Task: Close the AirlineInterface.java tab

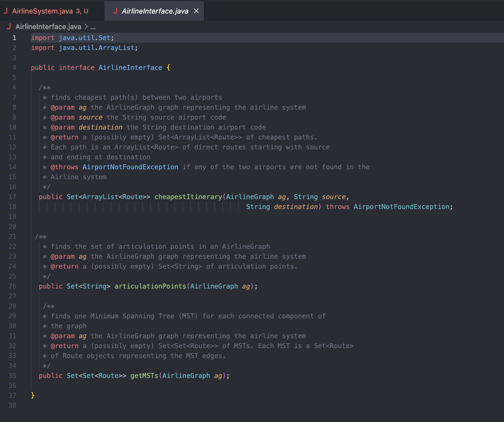Action: pyautogui.click(x=196, y=11)
